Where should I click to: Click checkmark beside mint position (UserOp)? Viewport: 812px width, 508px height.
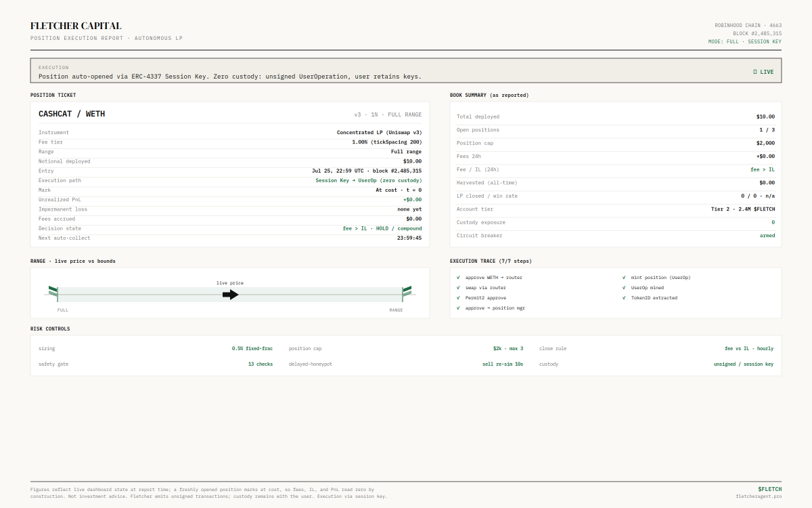(624, 278)
